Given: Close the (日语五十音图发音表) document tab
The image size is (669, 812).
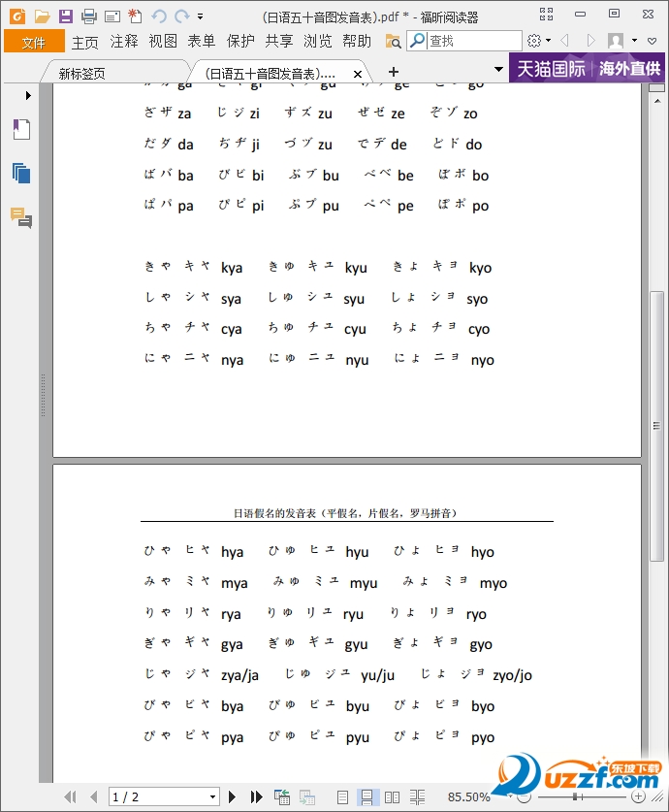Looking at the screenshot, I should 358,74.
